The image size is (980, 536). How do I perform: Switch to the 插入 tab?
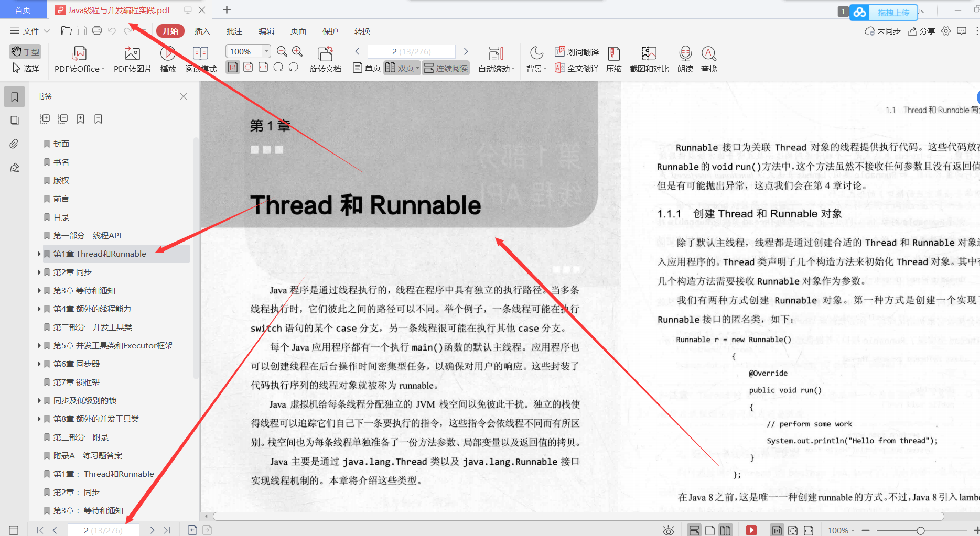(x=202, y=31)
